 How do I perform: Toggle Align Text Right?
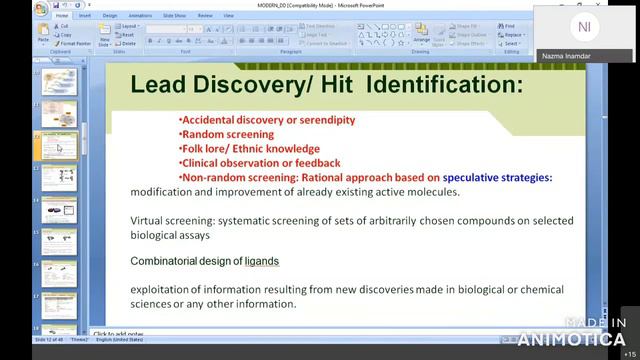[x=261, y=41]
